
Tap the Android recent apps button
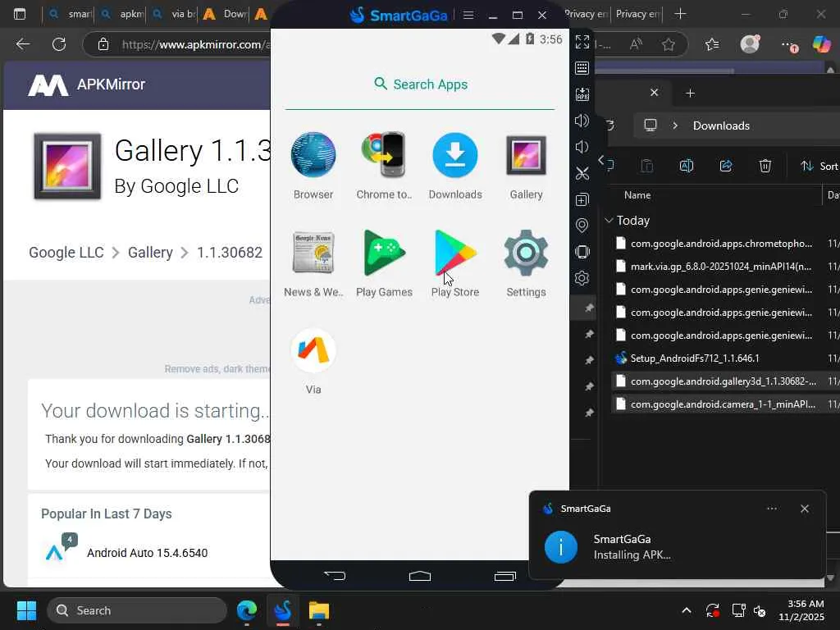point(504,576)
